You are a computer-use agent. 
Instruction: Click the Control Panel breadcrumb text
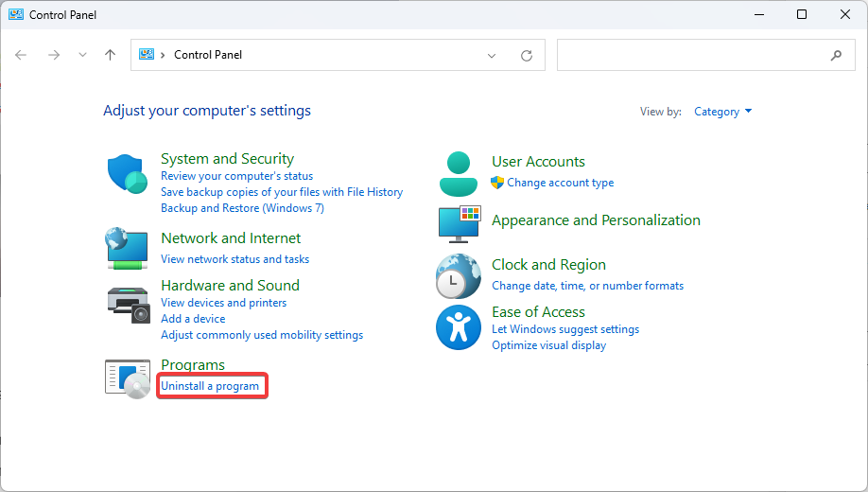(x=208, y=55)
